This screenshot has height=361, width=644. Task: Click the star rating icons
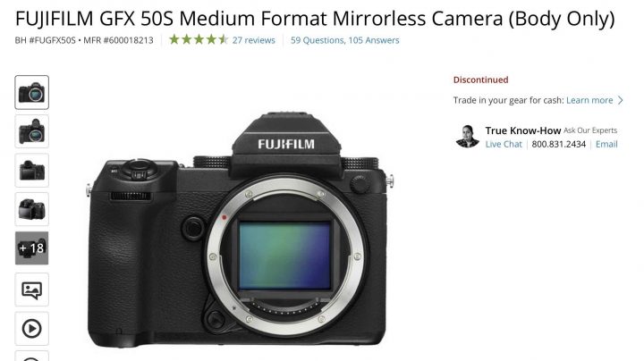point(199,40)
